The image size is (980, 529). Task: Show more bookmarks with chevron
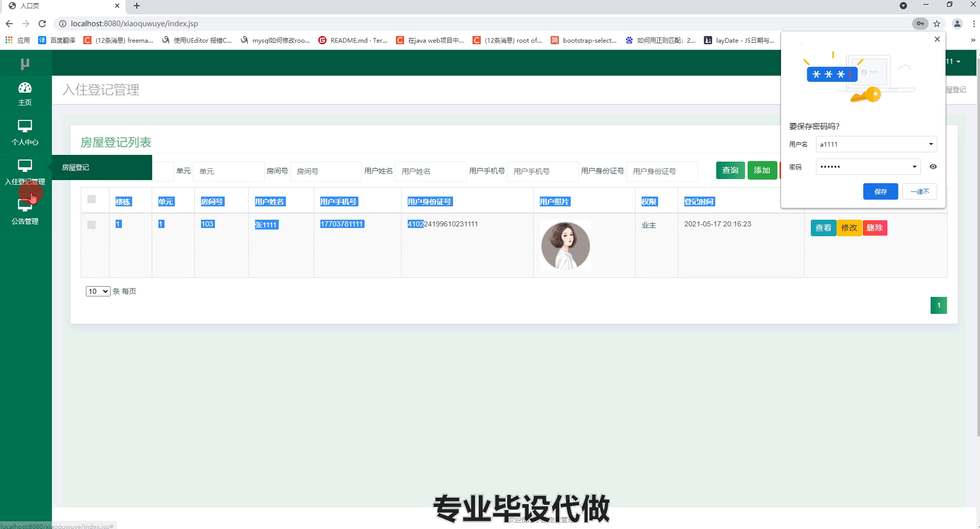[972, 40]
